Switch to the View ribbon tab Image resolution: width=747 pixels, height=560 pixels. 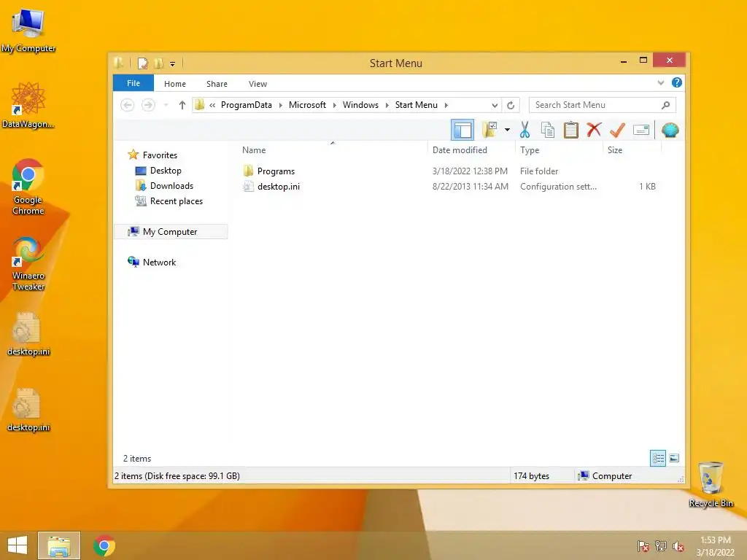coord(258,84)
